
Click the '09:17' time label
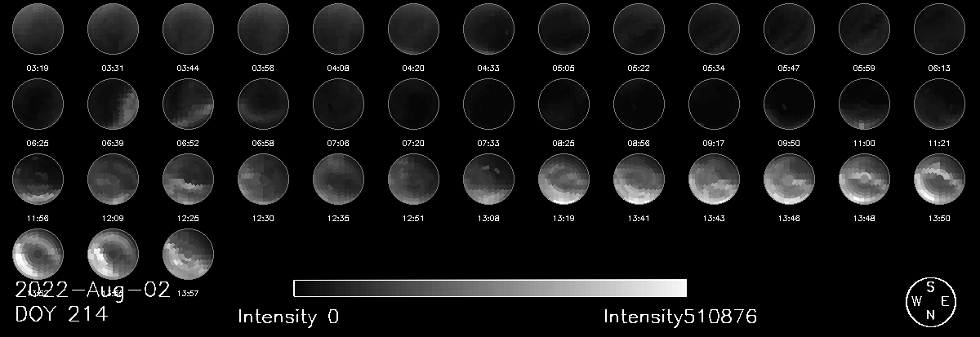tap(714, 144)
